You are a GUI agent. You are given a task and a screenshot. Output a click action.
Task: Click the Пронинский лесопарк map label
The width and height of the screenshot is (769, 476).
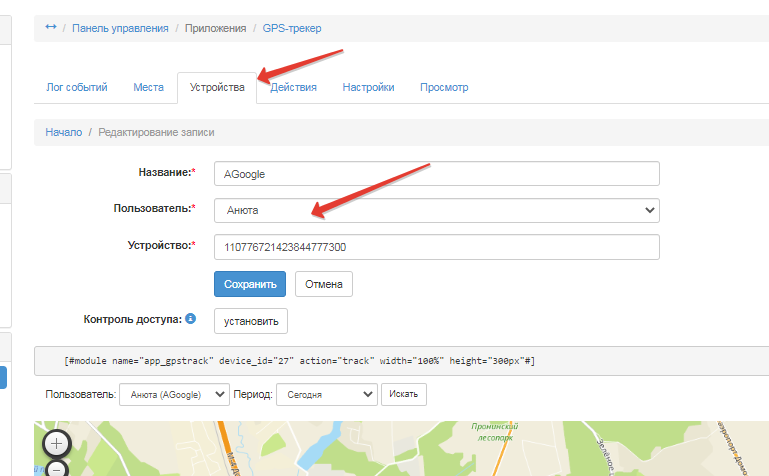pyautogui.click(x=495, y=432)
